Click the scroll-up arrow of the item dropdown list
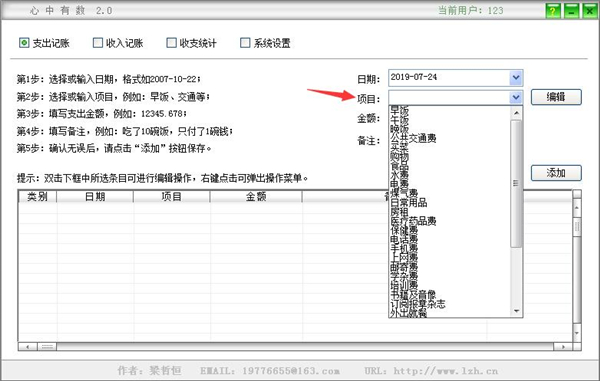This screenshot has width=600, height=381. pos(516,113)
